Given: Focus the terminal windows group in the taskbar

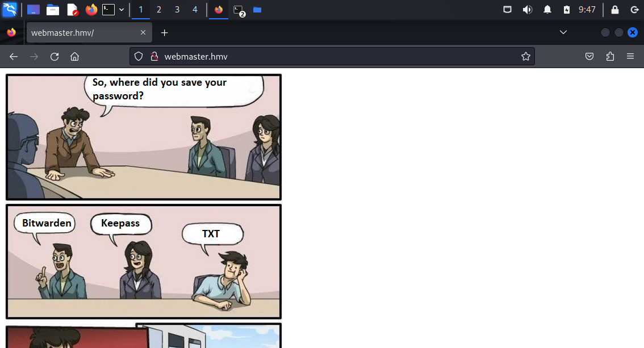Looking at the screenshot, I should coord(239,10).
